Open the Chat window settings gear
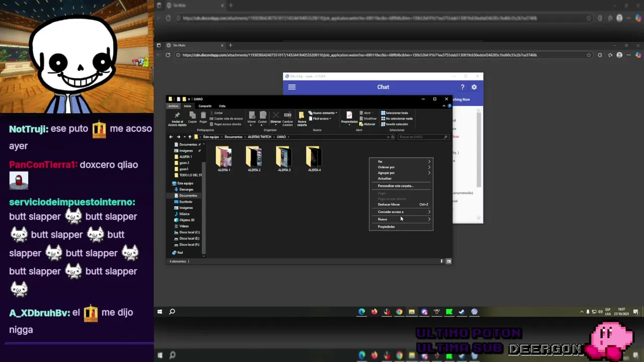 [x=474, y=87]
